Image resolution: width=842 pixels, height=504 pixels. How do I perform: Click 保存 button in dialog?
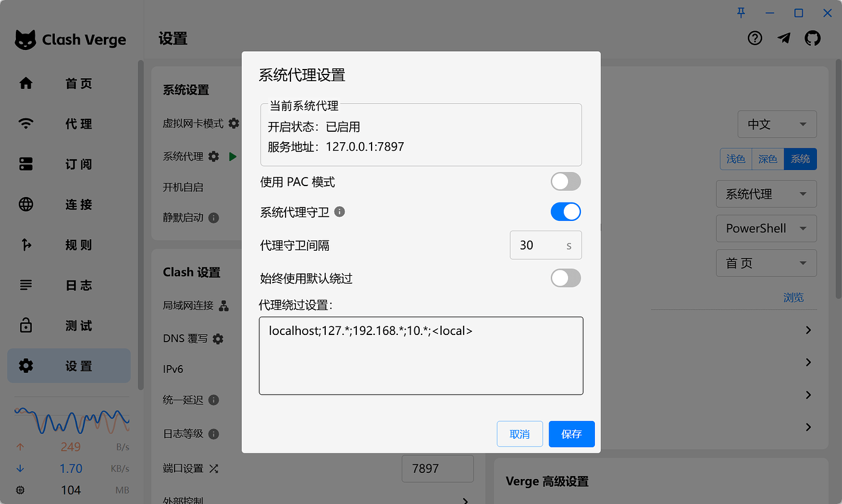pyautogui.click(x=572, y=434)
